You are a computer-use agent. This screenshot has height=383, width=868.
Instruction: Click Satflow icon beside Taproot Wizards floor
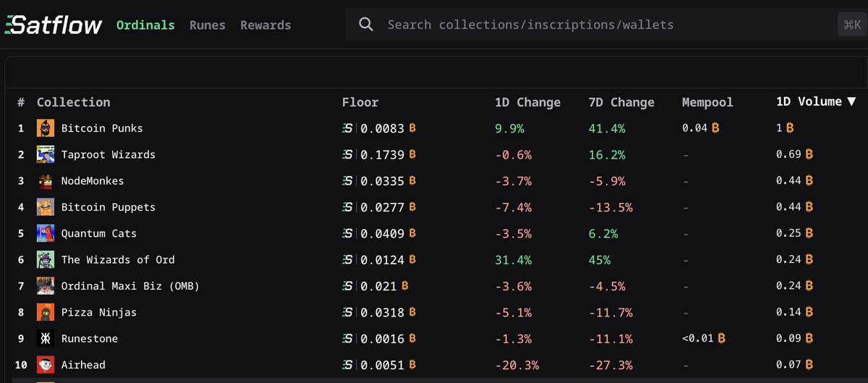[x=348, y=154]
